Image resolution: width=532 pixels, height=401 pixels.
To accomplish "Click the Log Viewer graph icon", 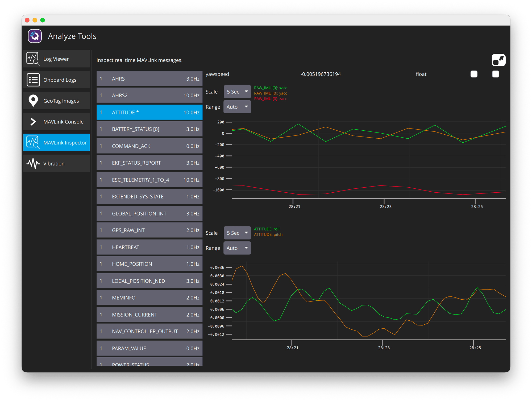I will click(33, 59).
